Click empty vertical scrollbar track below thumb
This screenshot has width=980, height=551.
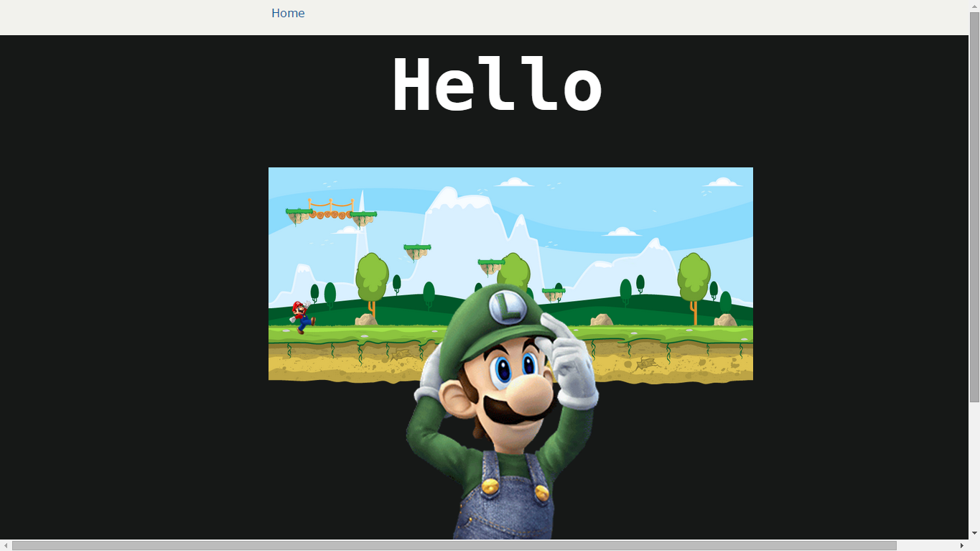[974, 467]
